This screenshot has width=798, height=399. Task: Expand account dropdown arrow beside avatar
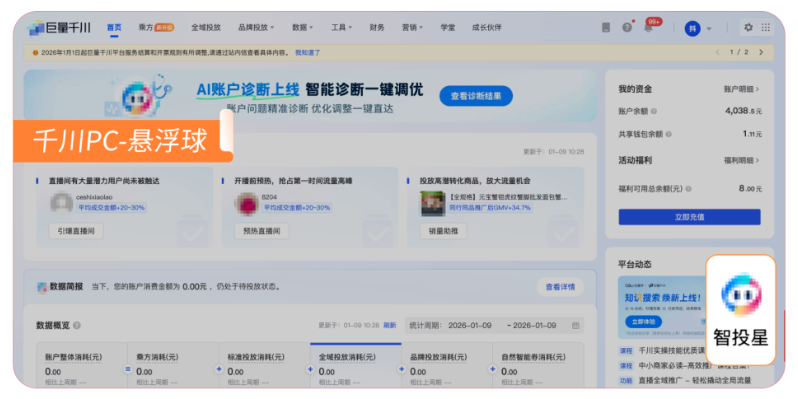(709, 28)
